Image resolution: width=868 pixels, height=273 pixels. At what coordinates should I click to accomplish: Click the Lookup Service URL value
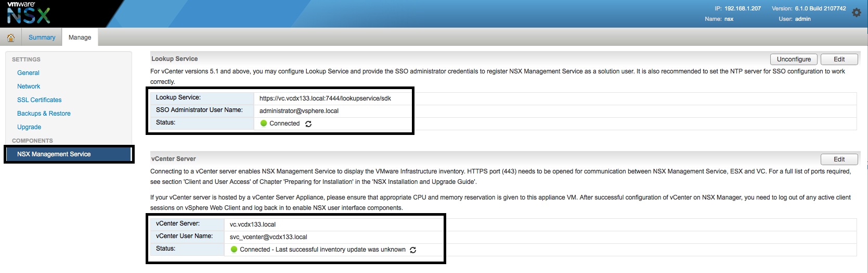pos(325,98)
